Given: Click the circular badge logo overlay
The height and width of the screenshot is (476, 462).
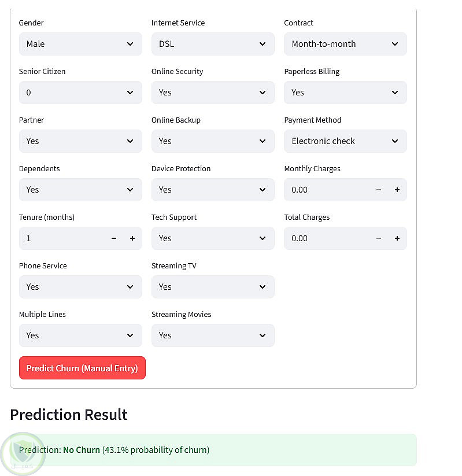Looking at the screenshot, I should [23, 453].
